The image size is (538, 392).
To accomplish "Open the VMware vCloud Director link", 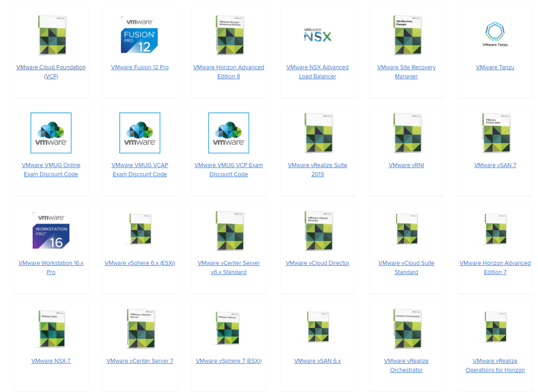I will [318, 263].
